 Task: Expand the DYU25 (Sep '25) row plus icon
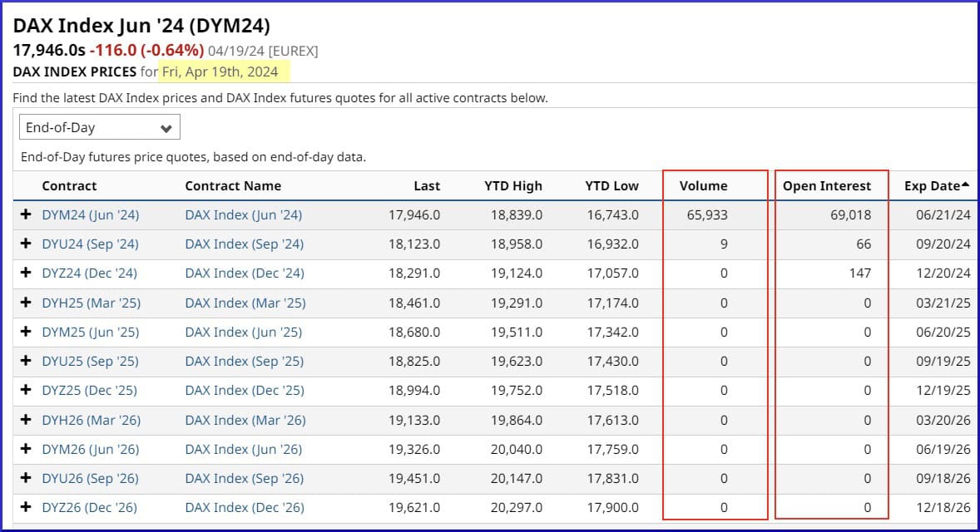[27, 361]
